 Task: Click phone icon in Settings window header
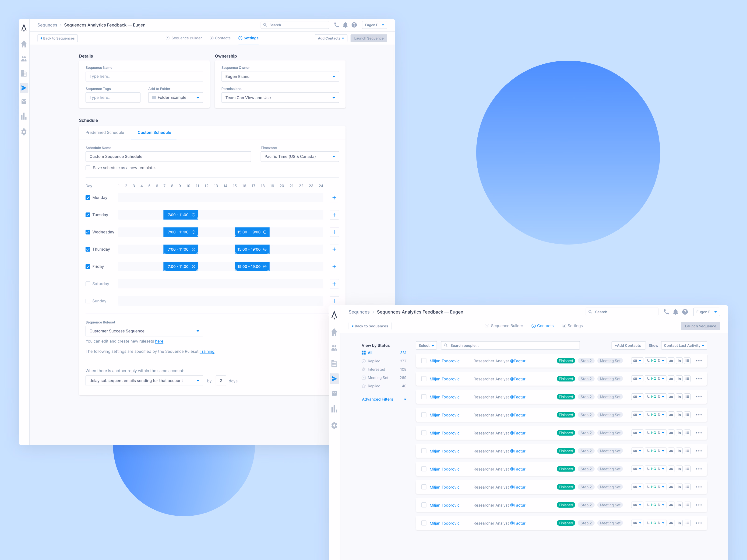[x=336, y=25]
